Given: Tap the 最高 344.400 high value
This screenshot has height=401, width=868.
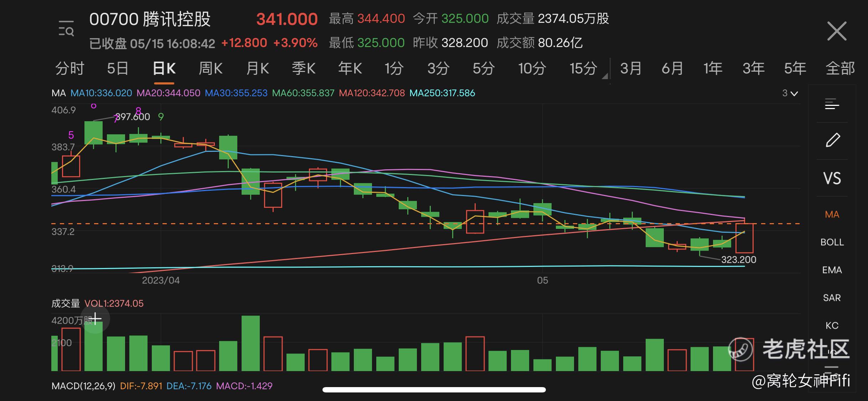Looking at the screenshot, I should point(367,19).
